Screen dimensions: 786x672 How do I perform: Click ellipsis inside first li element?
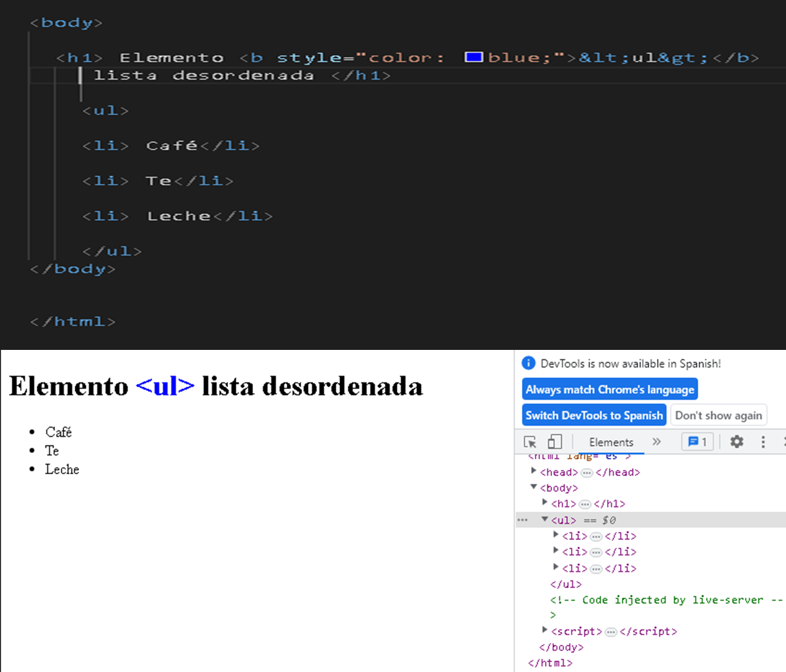click(596, 536)
